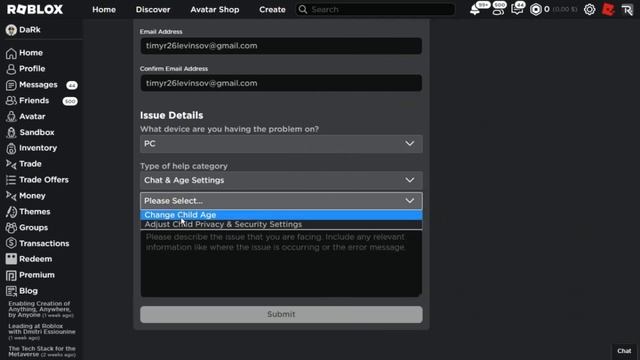Click the Trade Offers sidebar icon
Viewport: 640px width, 360px height.
point(11,180)
